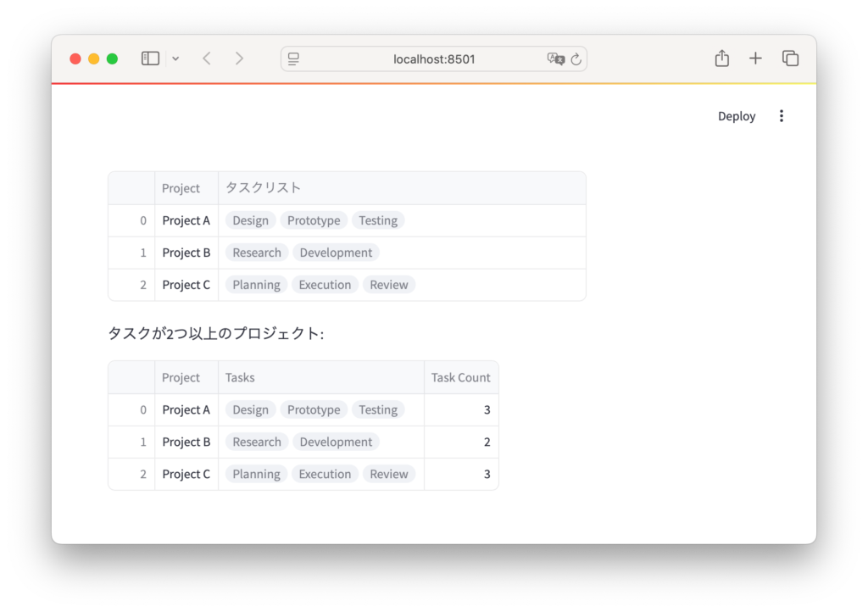Go forward with the browser forward arrow
This screenshot has height=612, width=868.
[239, 58]
